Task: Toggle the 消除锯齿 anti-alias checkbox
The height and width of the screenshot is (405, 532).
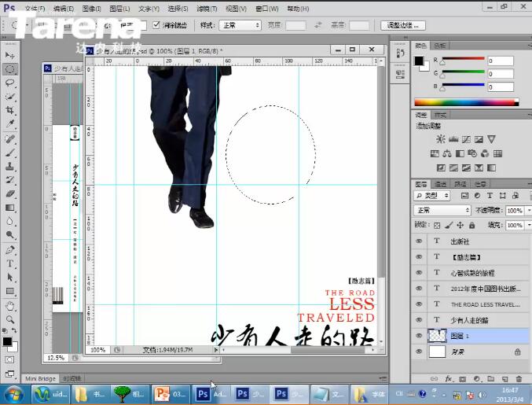Action: tap(156, 25)
